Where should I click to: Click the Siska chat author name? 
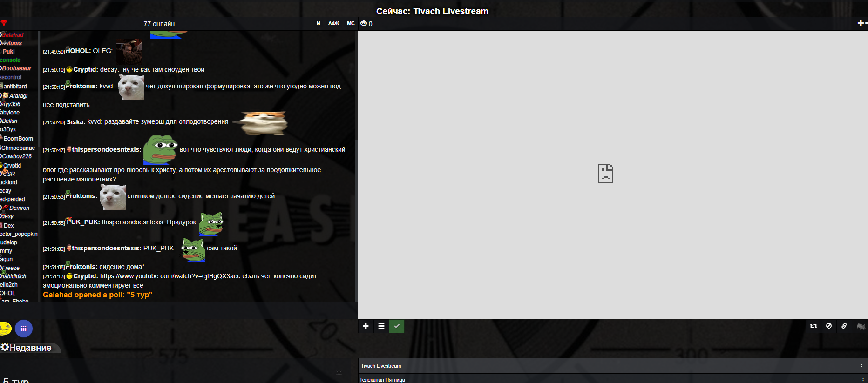(76, 122)
